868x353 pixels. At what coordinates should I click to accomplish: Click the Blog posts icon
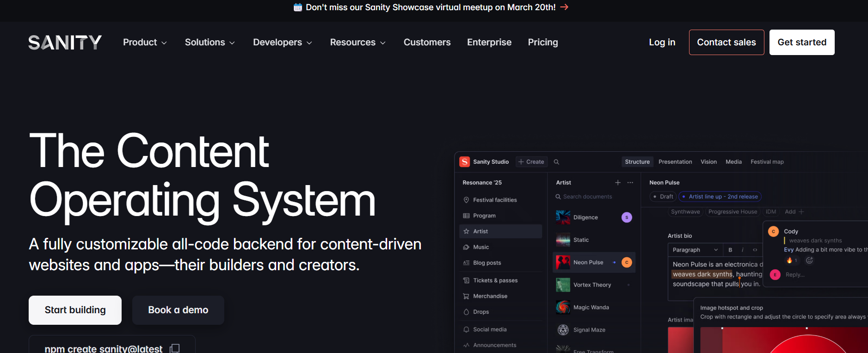pyautogui.click(x=466, y=263)
